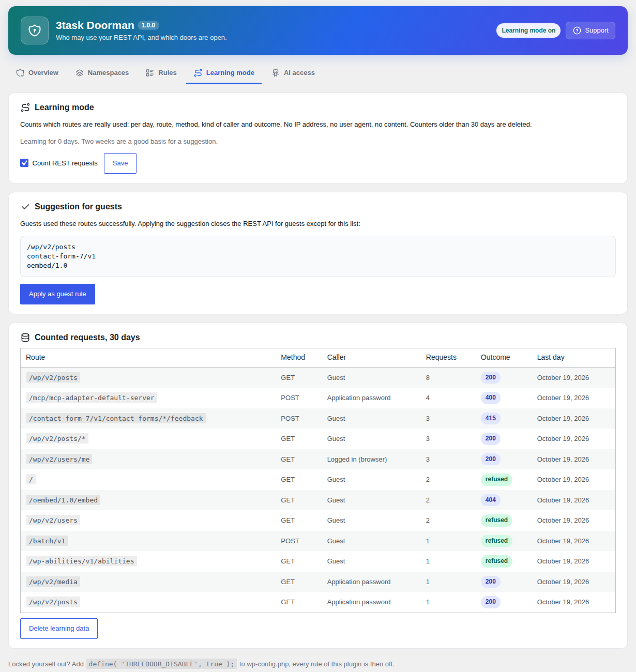Click the Logged in (browser) caller cell
Image resolution: width=636 pixels, height=672 pixels.
(357, 460)
